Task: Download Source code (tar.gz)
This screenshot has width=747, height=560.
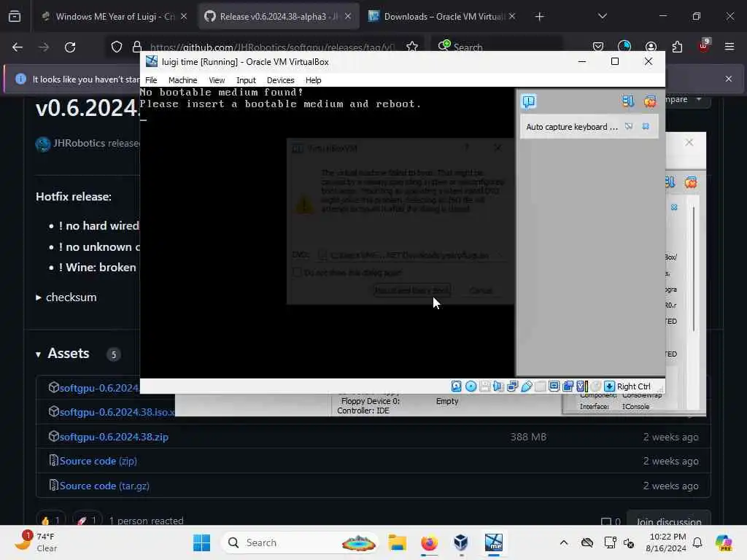Action: [104, 486]
